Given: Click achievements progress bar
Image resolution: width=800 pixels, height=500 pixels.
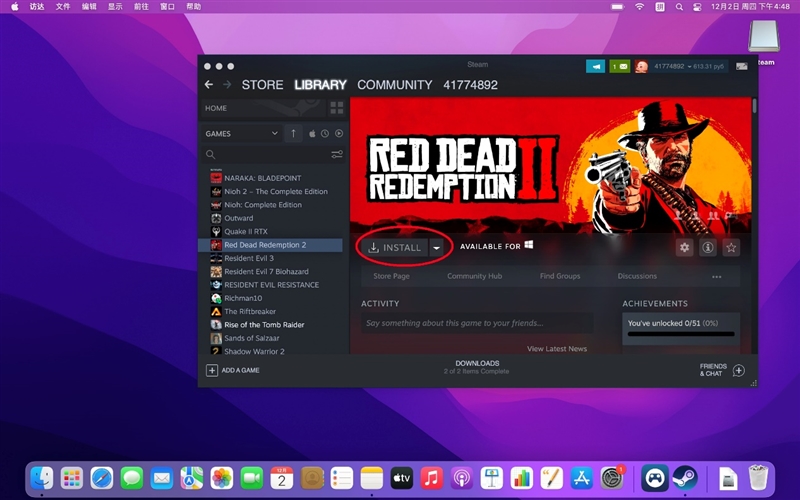Looking at the screenshot, I should click(681, 334).
